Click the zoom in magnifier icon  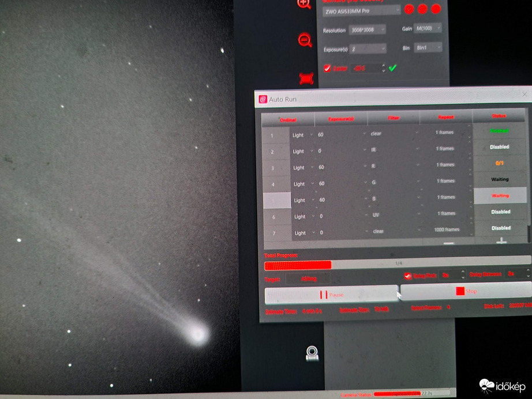(304, 3)
